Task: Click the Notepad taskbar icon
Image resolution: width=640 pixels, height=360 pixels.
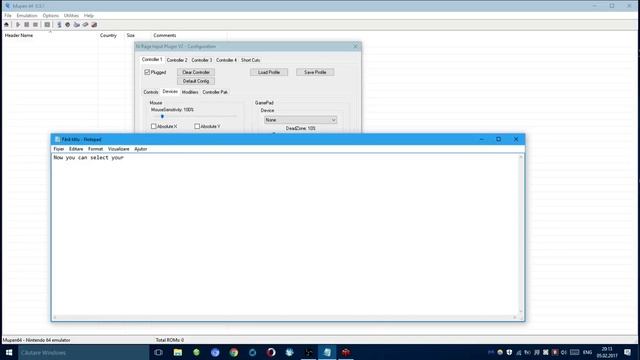Action: 327,352
